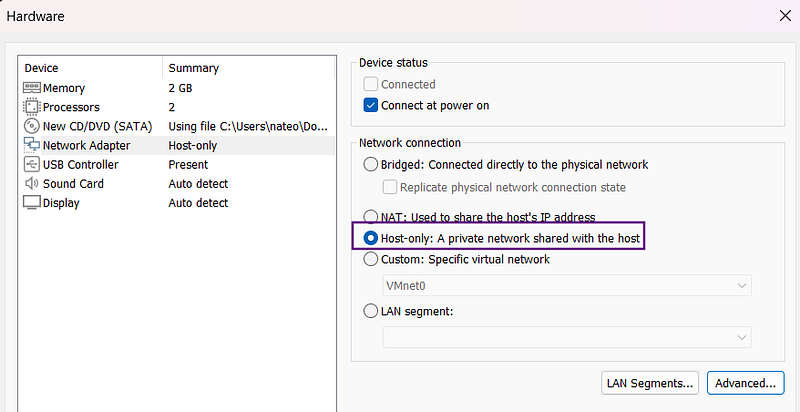Viewport: 800px width, 412px height.
Task: Click the Processors chip icon
Action: 31,107
